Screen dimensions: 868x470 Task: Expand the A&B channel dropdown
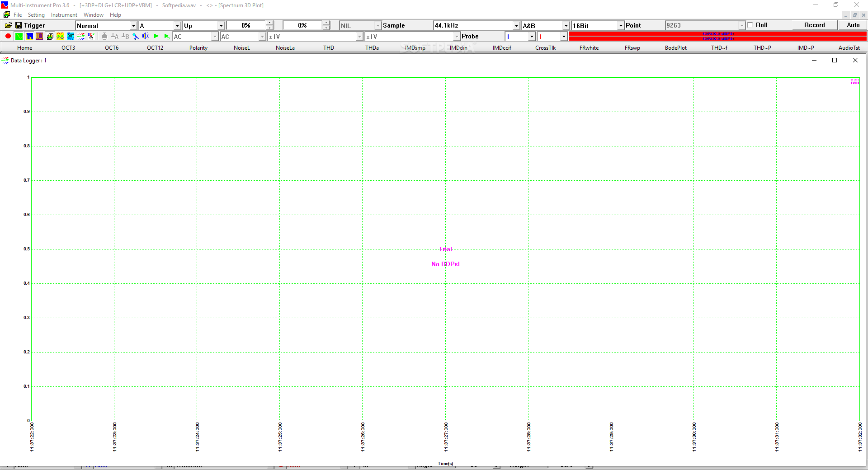[566, 26]
